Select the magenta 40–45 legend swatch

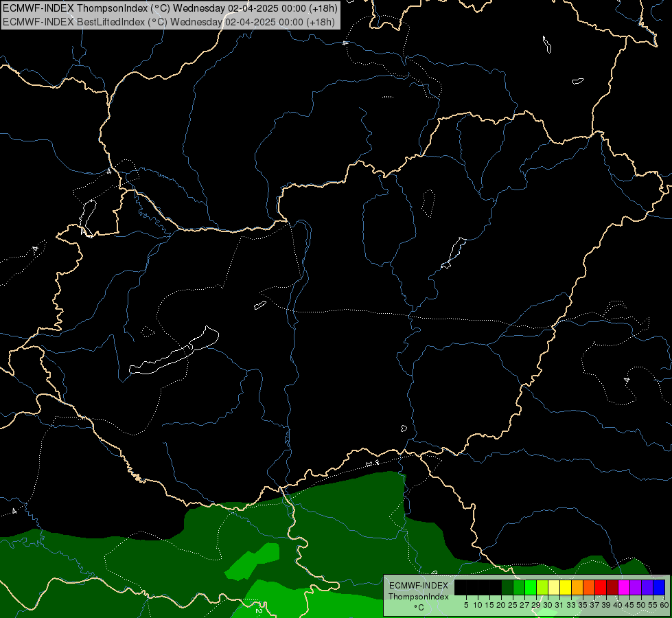click(x=624, y=587)
